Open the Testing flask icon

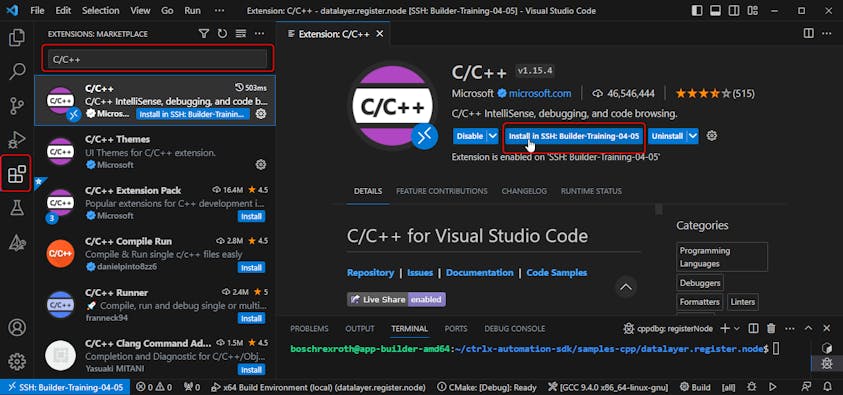(17, 209)
